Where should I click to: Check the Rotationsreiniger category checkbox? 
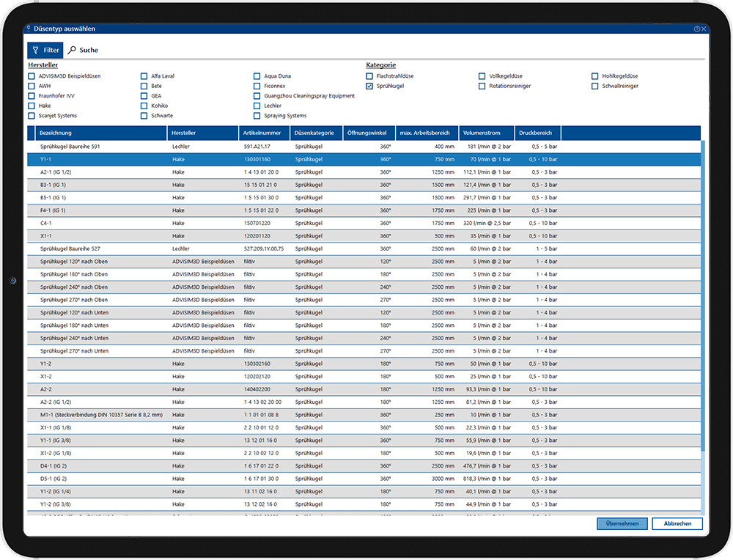click(x=482, y=86)
